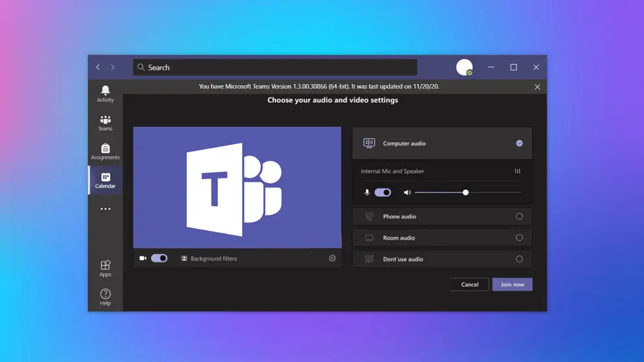The width and height of the screenshot is (644, 362).
Task: Adjust the speaker volume slider
Action: click(x=466, y=193)
